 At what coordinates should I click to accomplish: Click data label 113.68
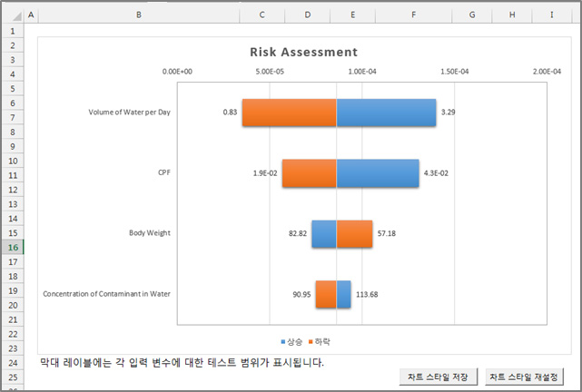[367, 295]
